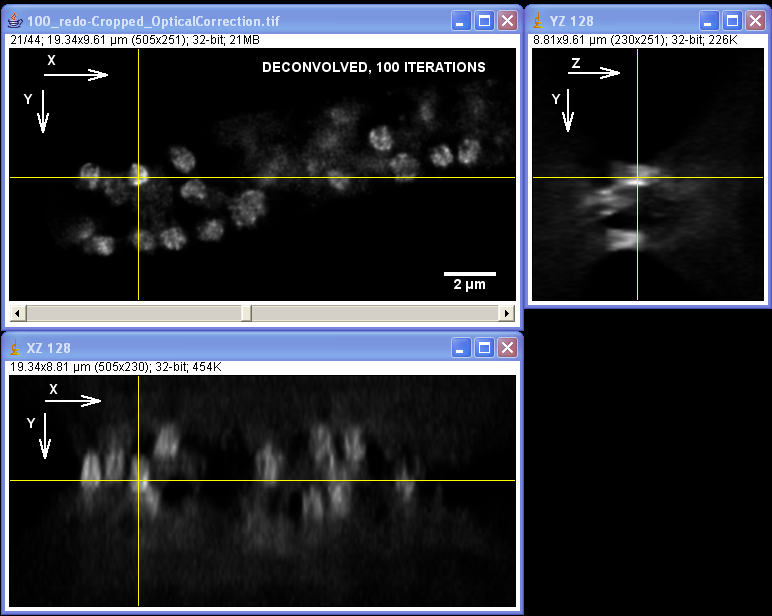The image size is (772, 616).
Task: Close the YZ 128 window
Action: point(756,21)
